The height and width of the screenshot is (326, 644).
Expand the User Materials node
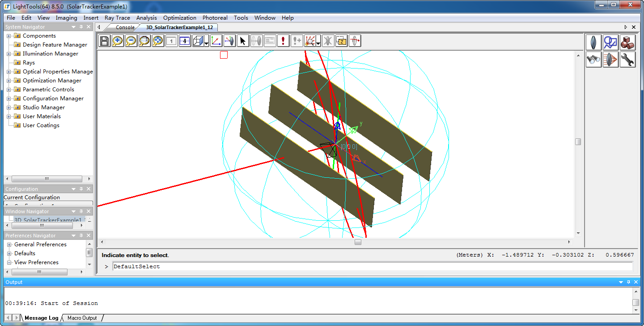pyautogui.click(x=9, y=116)
